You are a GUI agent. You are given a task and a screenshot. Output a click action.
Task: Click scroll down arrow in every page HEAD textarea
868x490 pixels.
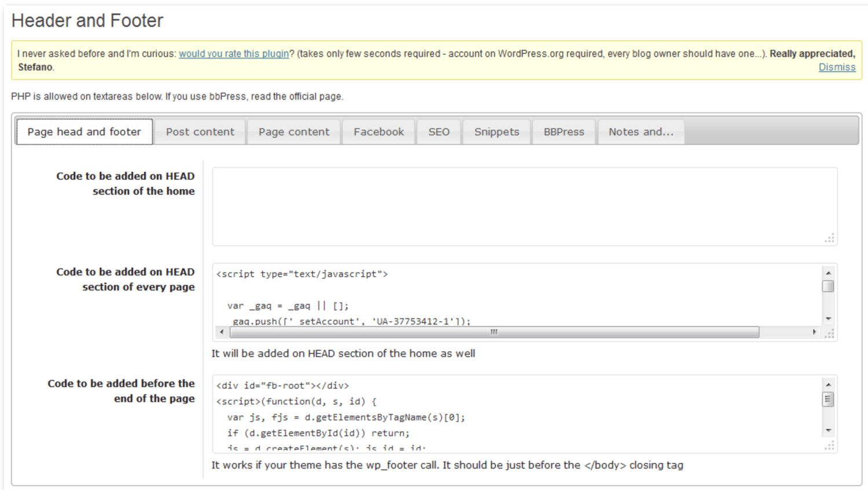click(x=828, y=319)
